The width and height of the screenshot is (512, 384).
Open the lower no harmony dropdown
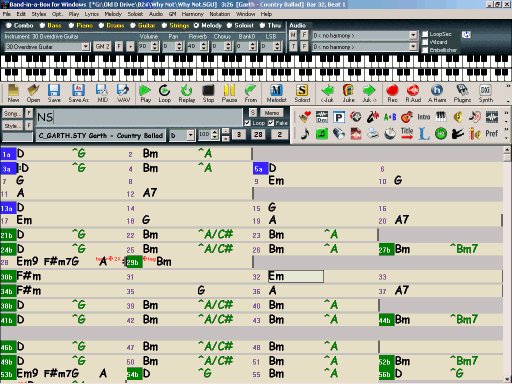(x=413, y=47)
